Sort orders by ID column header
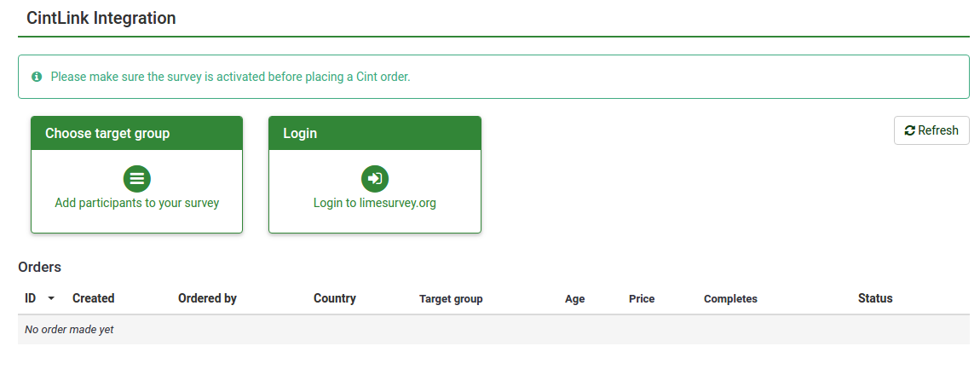Image resolution: width=980 pixels, height=369 pixels. [x=31, y=298]
